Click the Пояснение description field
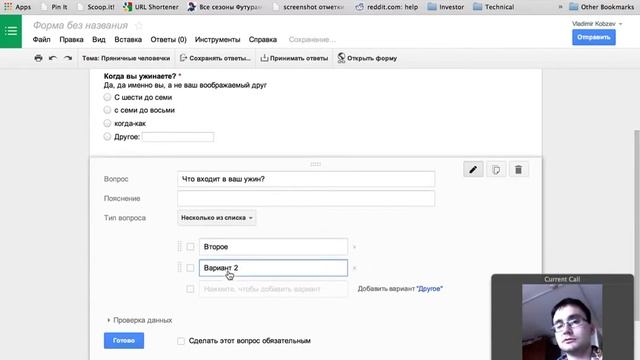Image resolution: width=640 pixels, height=360 pixels. (x=306, y=198)
